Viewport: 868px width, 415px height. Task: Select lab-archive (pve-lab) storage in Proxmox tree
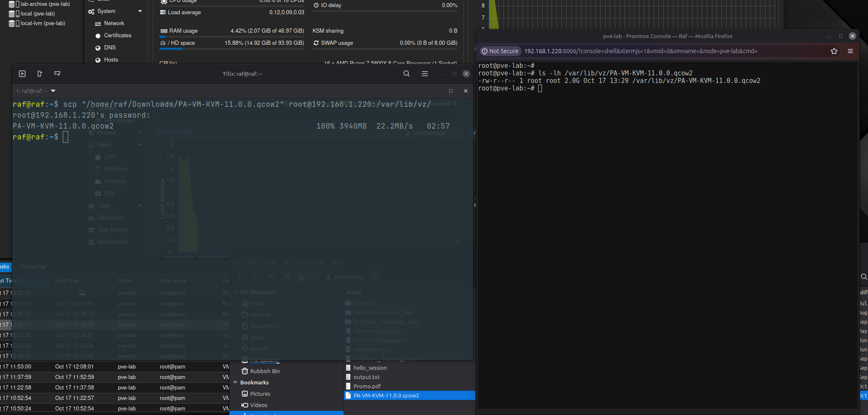coord(40,4)
